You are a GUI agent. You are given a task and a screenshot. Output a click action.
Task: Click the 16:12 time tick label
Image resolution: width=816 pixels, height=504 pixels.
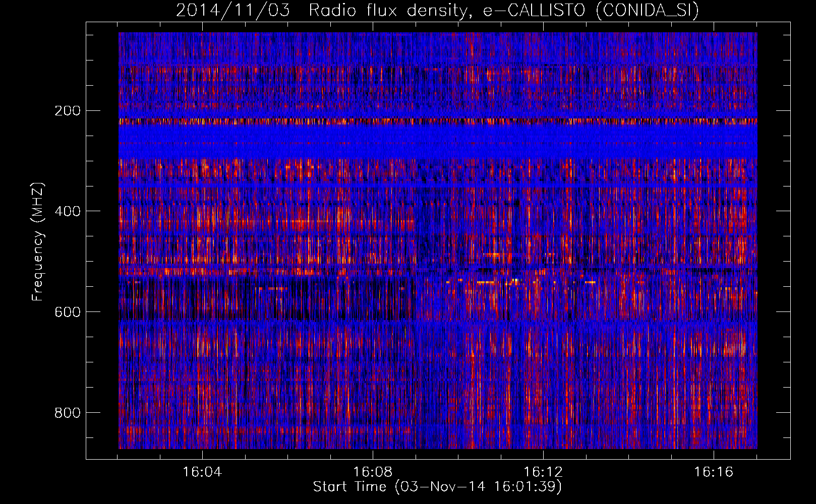[543, 472]
